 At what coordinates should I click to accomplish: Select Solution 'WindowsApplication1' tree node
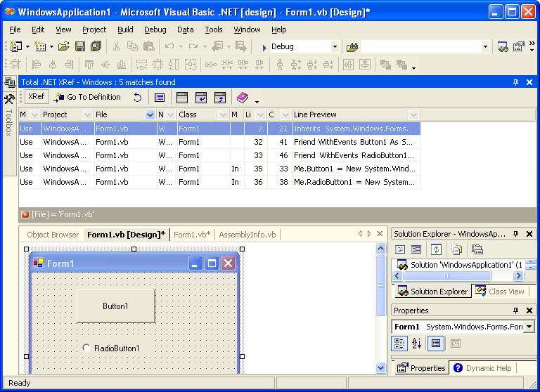(x=461, y=265)
